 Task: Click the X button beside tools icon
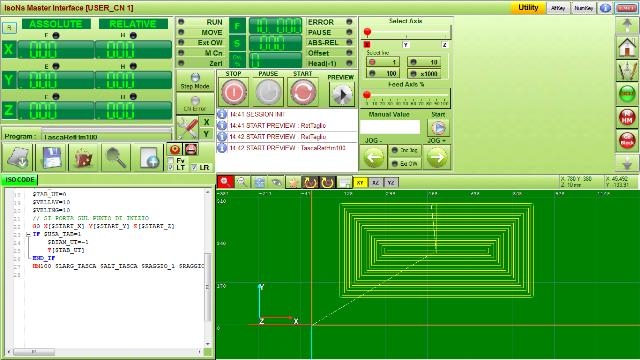(207, 122)
